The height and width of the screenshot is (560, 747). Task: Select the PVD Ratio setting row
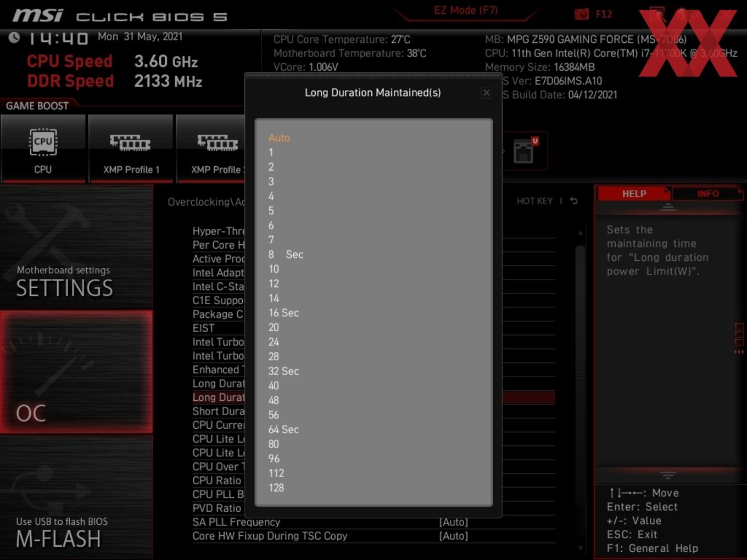218,508
